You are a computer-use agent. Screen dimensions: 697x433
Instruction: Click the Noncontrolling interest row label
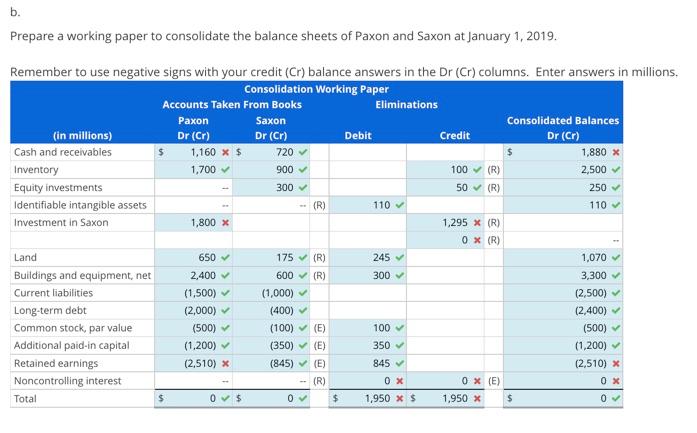point(68,381)
